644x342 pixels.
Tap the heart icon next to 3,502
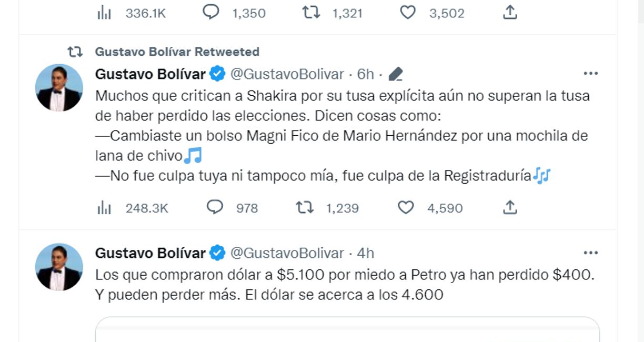click(407, 11)
